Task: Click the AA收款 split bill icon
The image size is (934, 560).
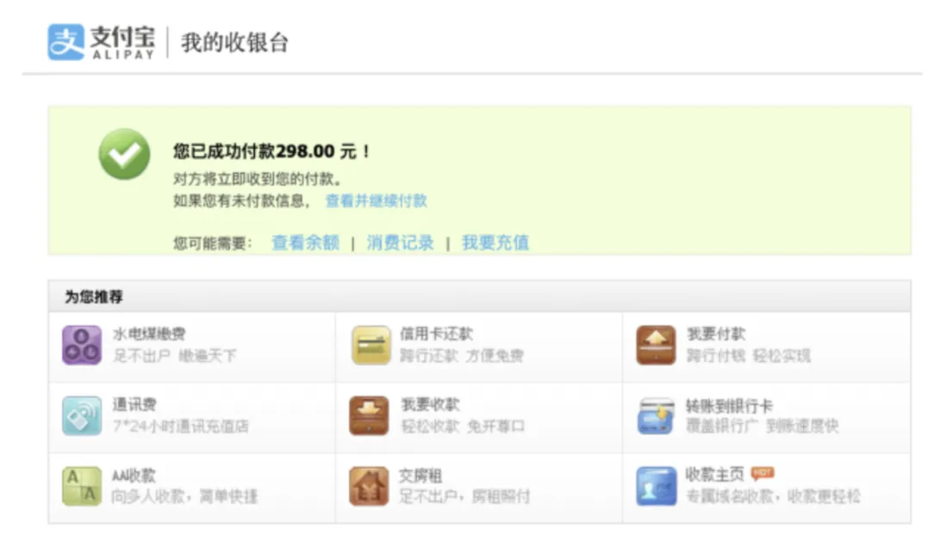Action: tap(82, 486)
